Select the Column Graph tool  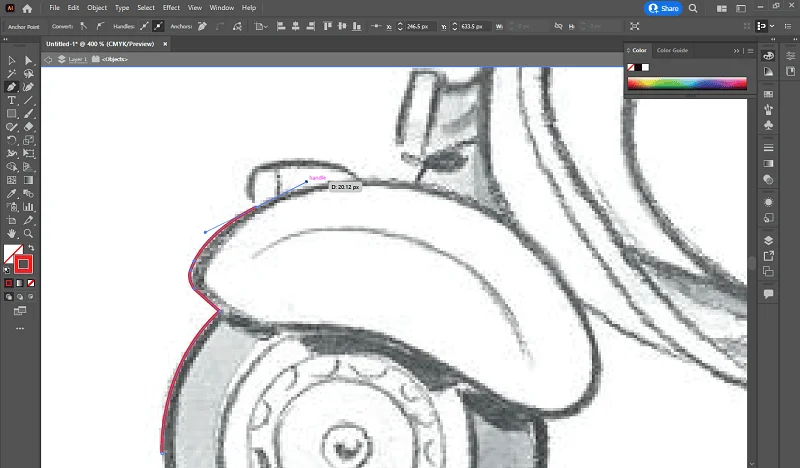pos(29,207)
